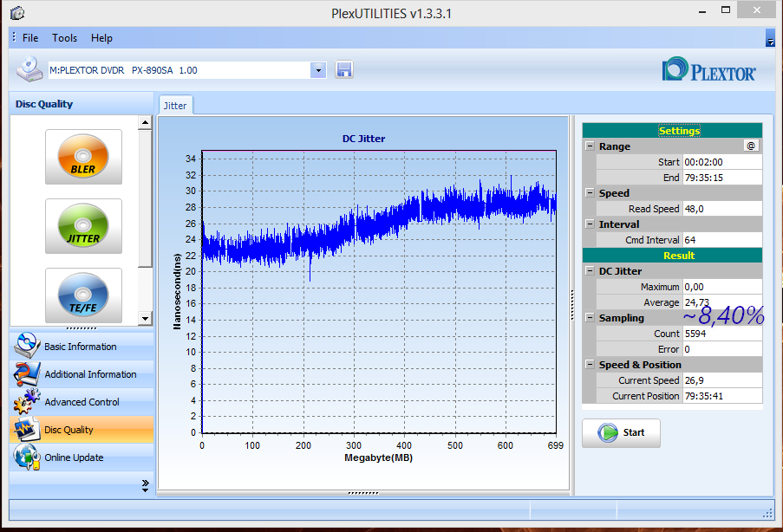The height and width of the screenshot is (532, 783).
Task: Click the save results floppy icon
Action: click(x=344, y=70)
